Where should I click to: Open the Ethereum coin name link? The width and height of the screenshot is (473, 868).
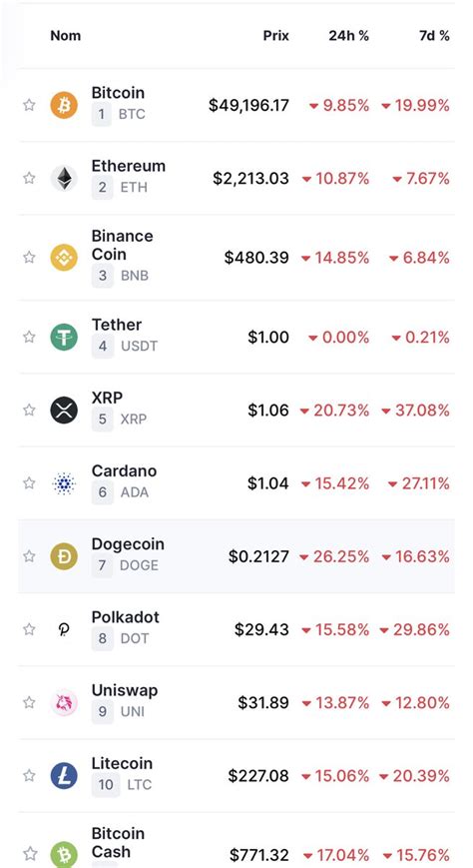129,166
